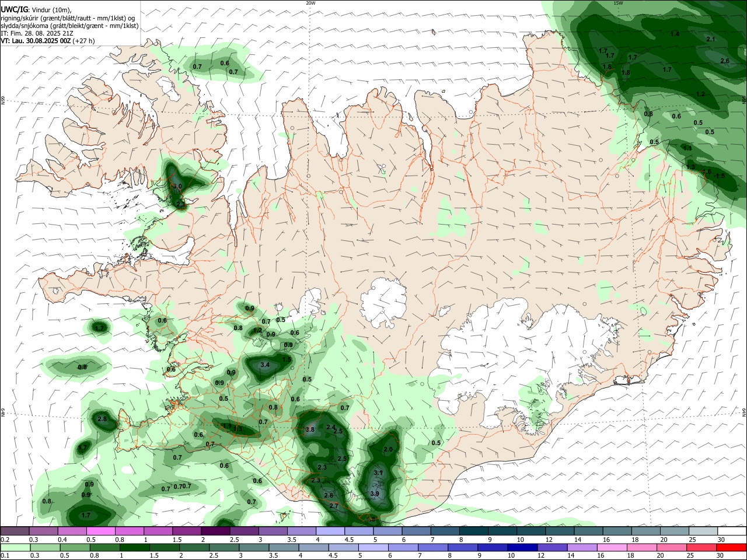Select the pale green 0.1 swatch in bottom legend row

click(x=15, y=547)
